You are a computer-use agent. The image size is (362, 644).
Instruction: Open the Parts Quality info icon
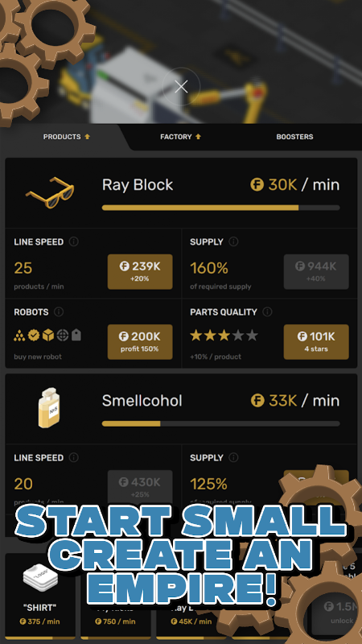tap(267, 312)
